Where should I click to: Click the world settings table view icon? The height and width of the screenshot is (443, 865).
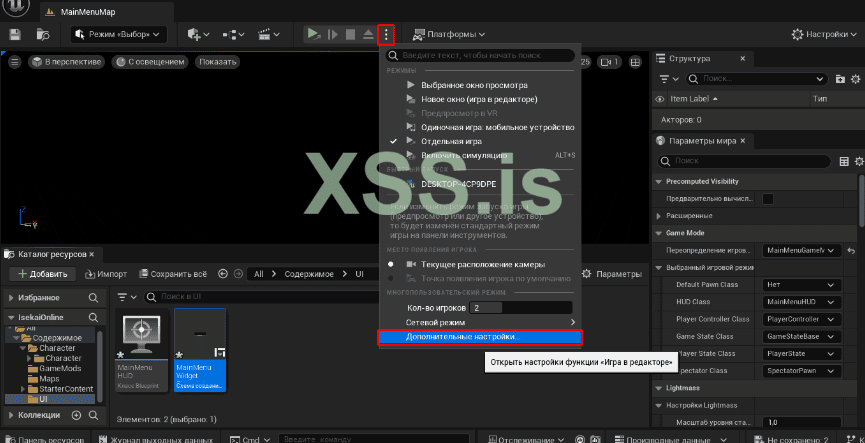(x=844, y=161)
